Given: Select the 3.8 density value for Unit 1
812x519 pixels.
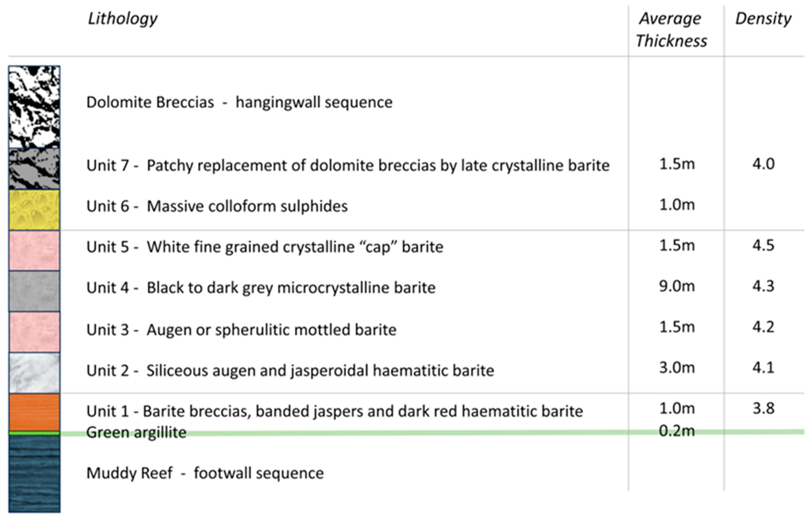Looking at the screenshot, I should coord(763,409).
